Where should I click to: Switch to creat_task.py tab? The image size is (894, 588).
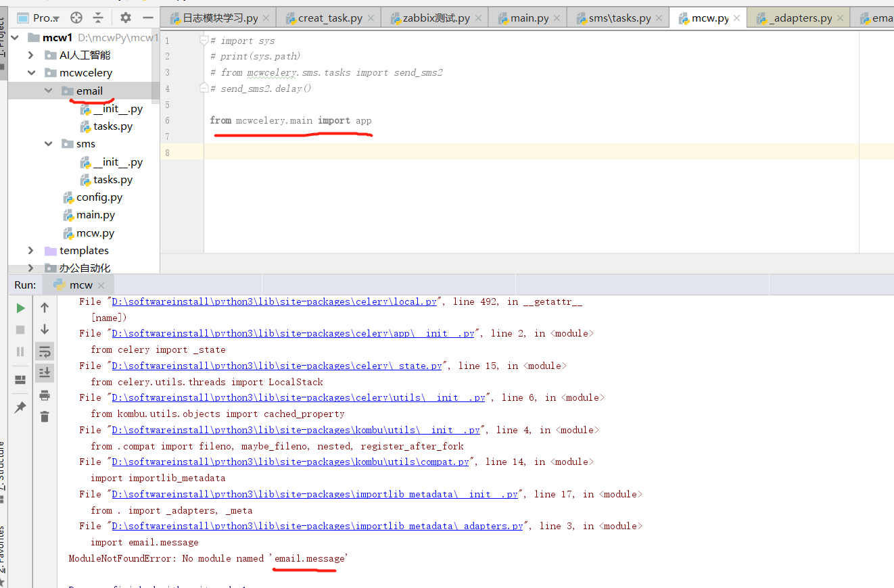[x=331, y=18]
